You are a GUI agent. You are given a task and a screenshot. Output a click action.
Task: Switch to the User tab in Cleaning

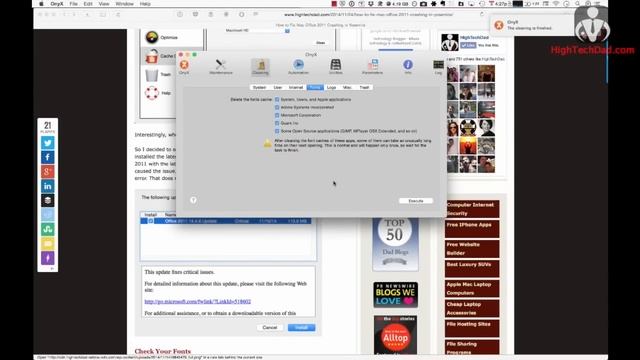pyautogui.click(x=278, y=87)
